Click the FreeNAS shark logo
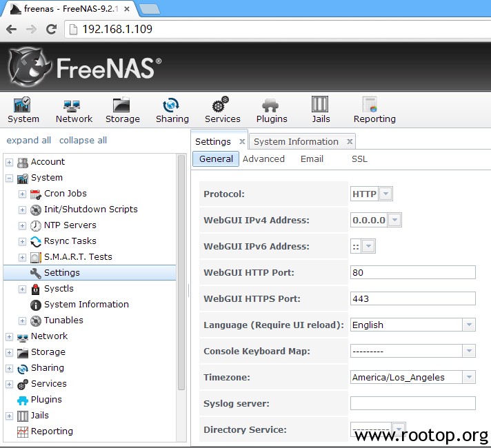Image resolution: width=491 pixels, height=448 pixels. click(x=29, y=67)
